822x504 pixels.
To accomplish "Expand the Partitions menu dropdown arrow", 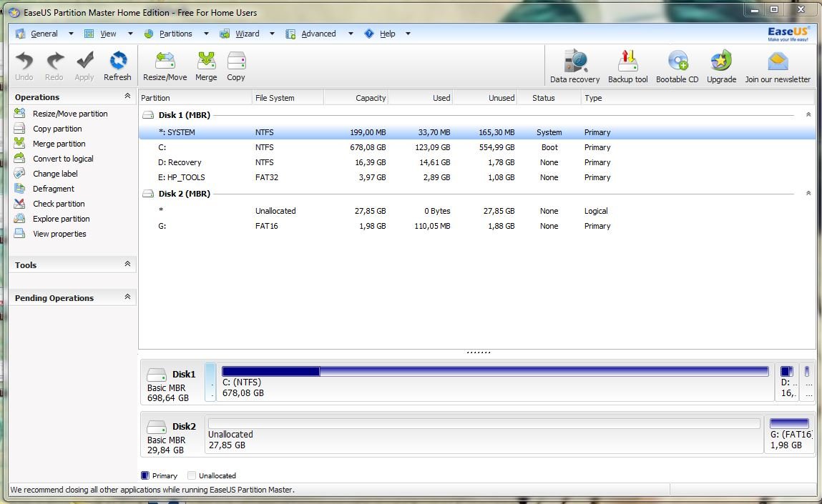I will click(x=206, y=34).
